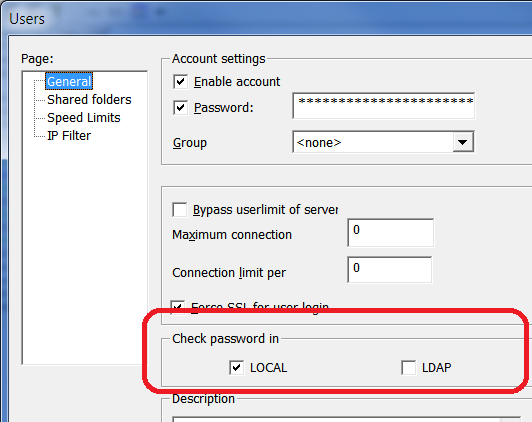
Task: Click the Maximum connection count field
Action: [x=391, y=233]
